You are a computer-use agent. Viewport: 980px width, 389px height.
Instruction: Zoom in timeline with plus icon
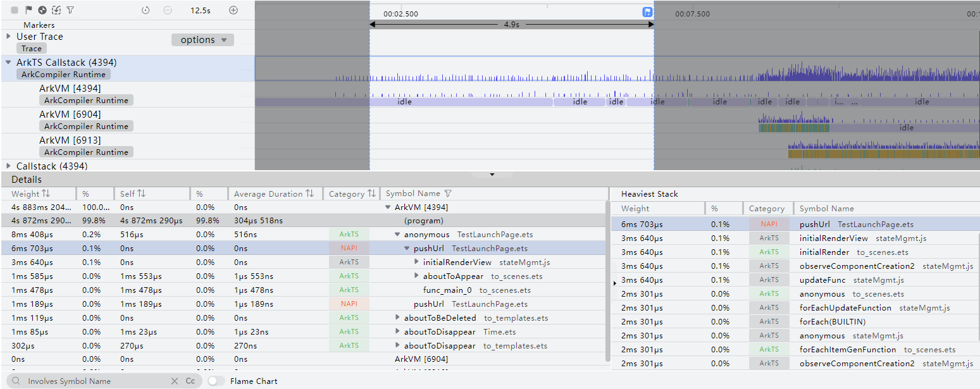click(x=233, y=10)
